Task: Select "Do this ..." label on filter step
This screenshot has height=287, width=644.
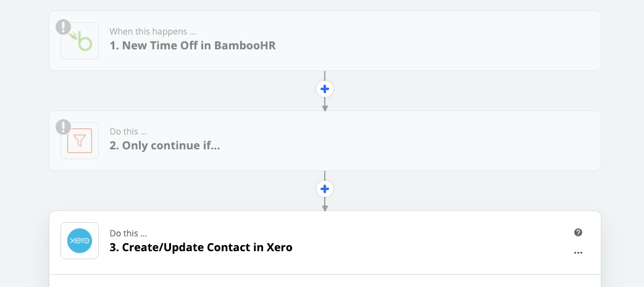Action: 128,132
